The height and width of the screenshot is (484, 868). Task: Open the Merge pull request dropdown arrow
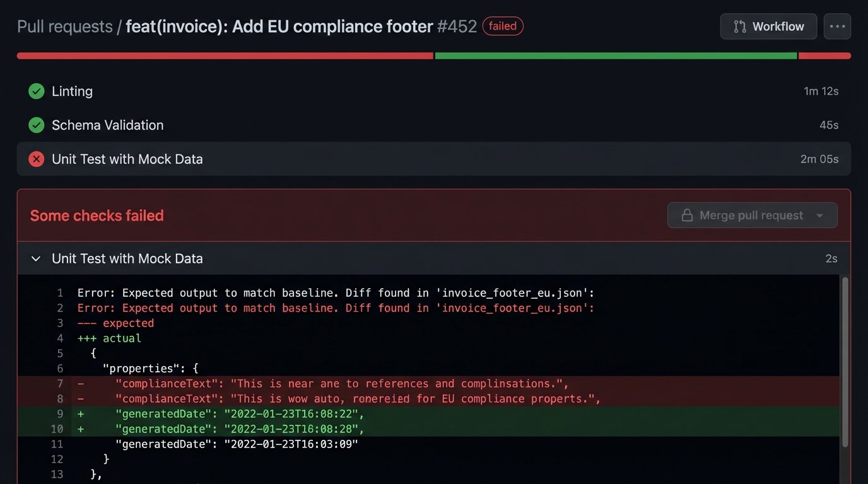click(819, 216)
